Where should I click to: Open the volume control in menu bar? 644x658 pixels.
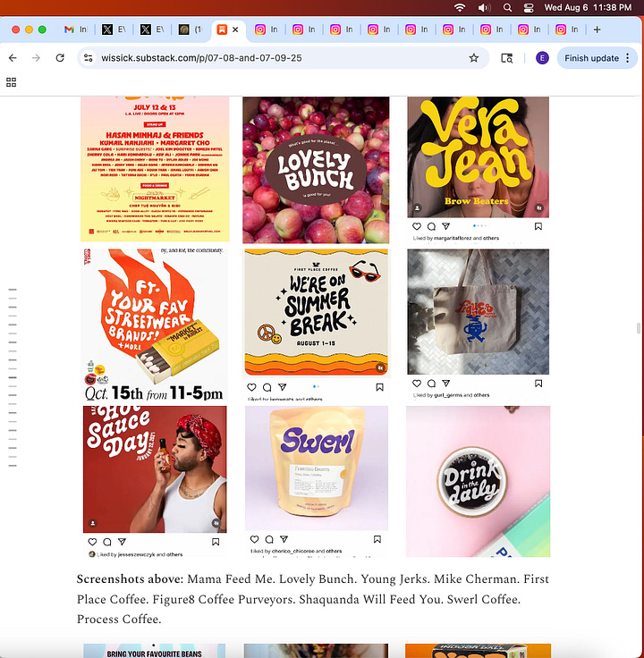pos(484,7)
